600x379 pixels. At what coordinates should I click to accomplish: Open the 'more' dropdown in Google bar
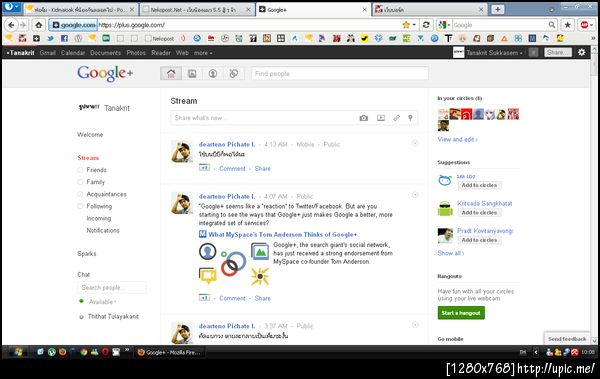[203, 53]
